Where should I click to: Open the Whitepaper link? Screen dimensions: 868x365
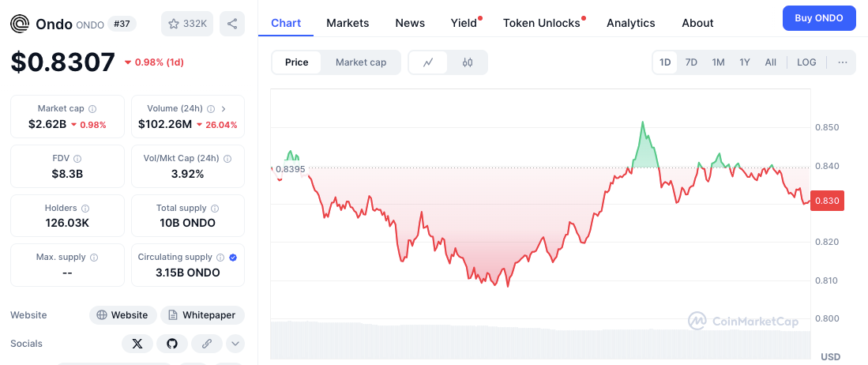tap(202, 315)
